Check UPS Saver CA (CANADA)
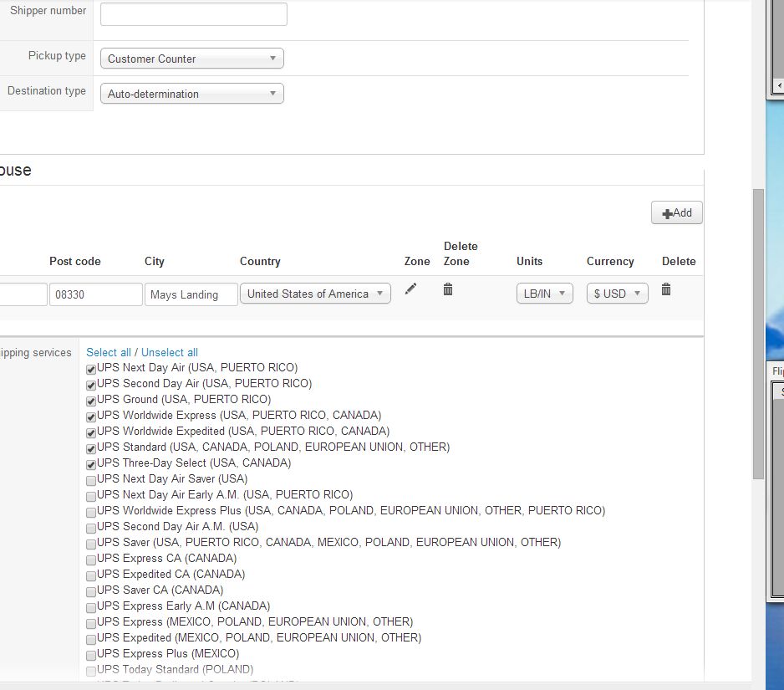Screen dimensions: 784x690 click(x=91, y=592)
